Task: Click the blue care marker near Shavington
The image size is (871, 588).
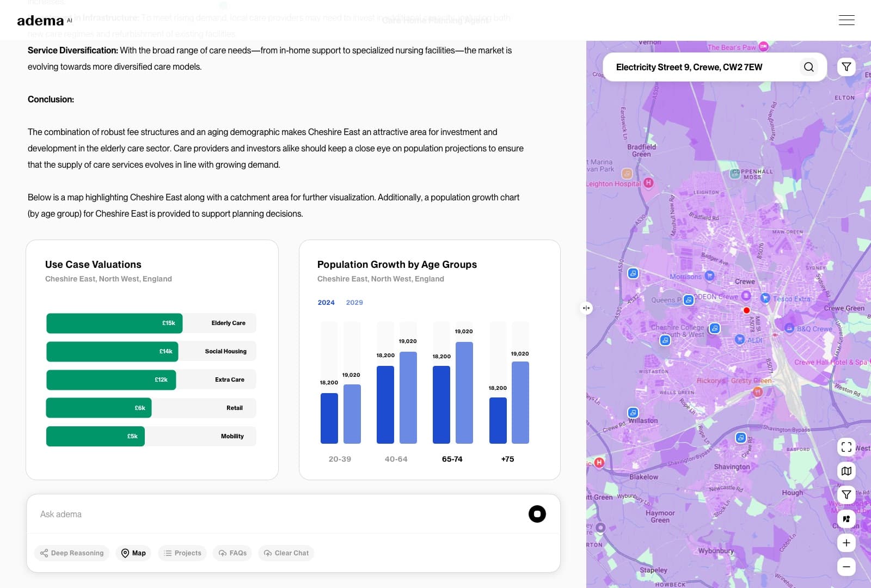Action: click(741, 438)
